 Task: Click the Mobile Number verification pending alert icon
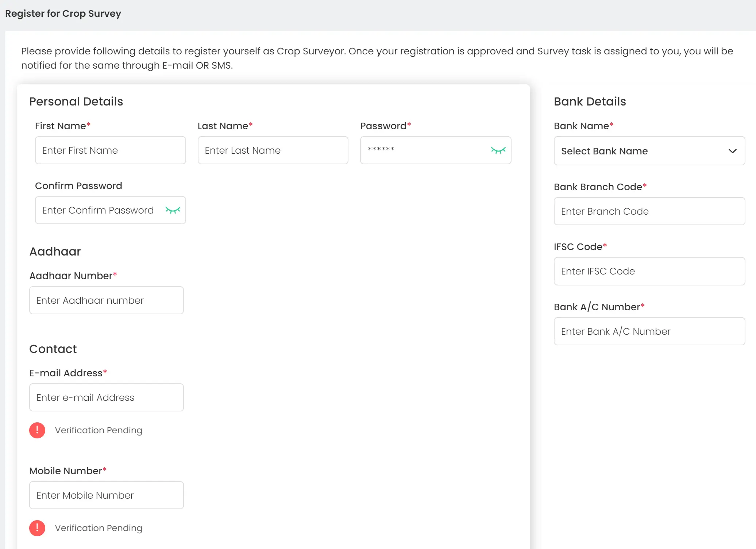click(37, 528)
